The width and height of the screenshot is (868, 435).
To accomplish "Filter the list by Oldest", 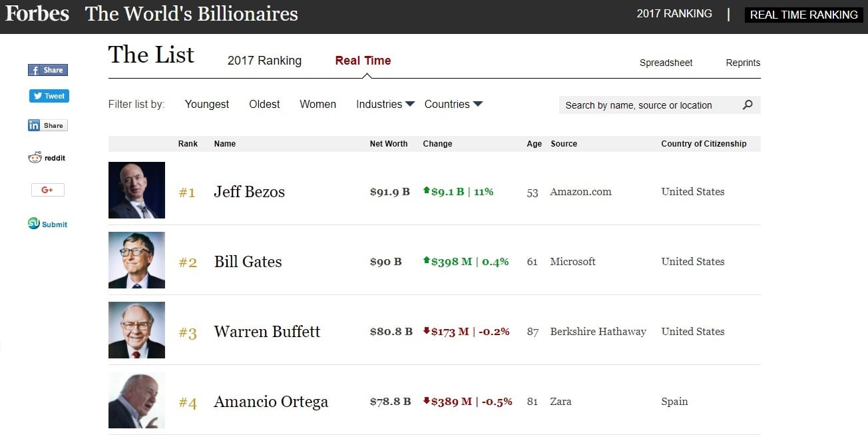I will click(264, 104).
